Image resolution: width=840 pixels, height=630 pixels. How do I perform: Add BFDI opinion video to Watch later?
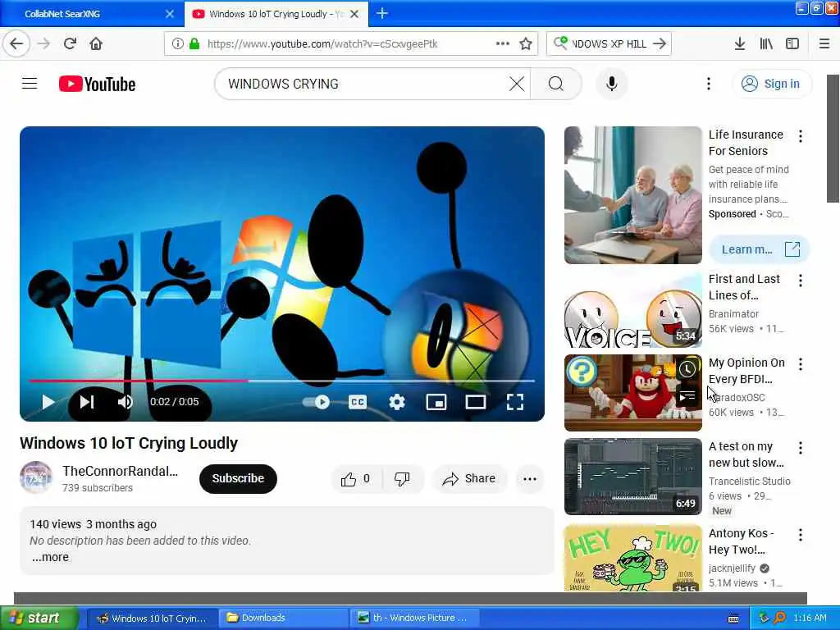(687, 368)
